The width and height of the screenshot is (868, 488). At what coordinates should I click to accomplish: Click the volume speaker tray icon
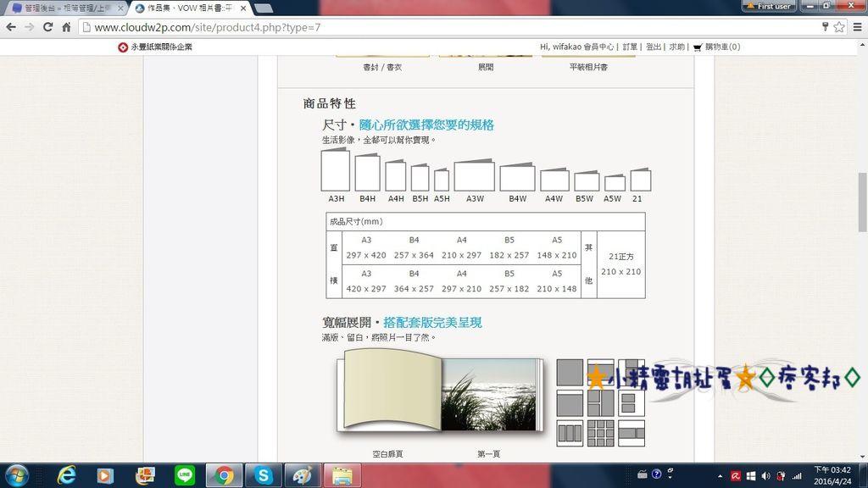tap(766, 476)
